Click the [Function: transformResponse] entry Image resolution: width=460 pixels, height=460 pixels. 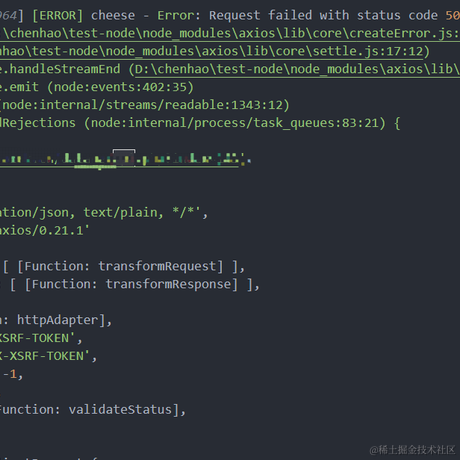tap(131, 285)
